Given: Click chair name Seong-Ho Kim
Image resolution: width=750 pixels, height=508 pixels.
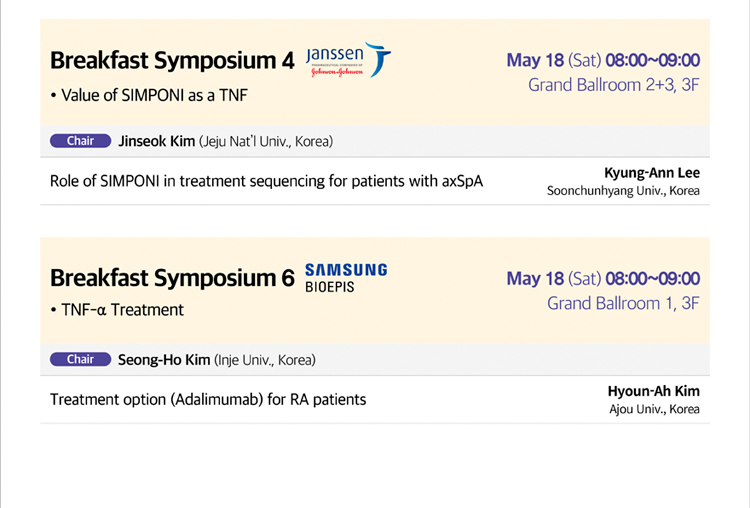Looking at the screenshot, I should [x=164, y=360].
